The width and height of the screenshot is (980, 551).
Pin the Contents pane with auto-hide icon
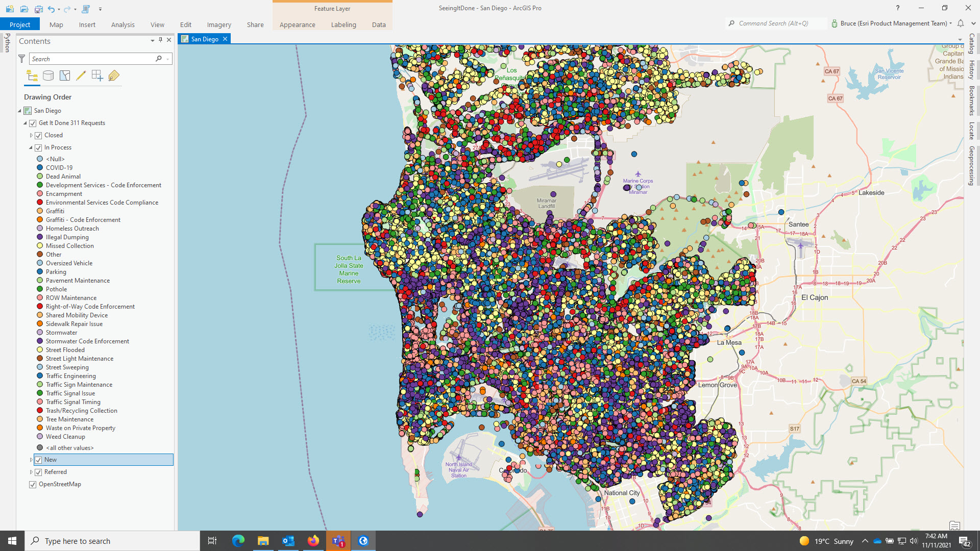[x=160, y=40]
